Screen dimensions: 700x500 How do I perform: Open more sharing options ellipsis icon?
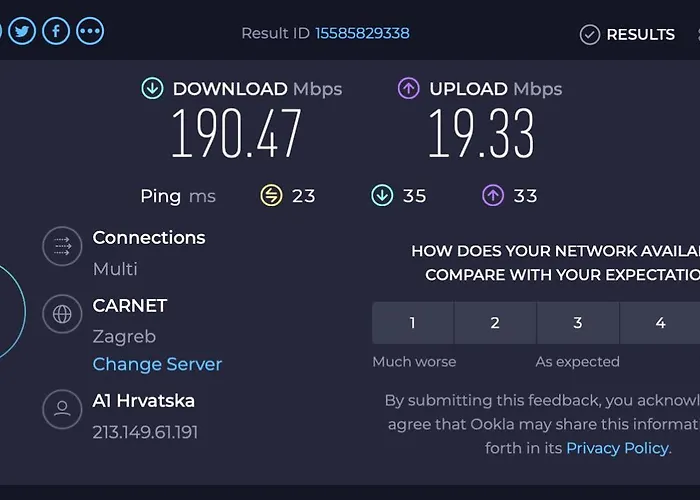pos(90,31)
